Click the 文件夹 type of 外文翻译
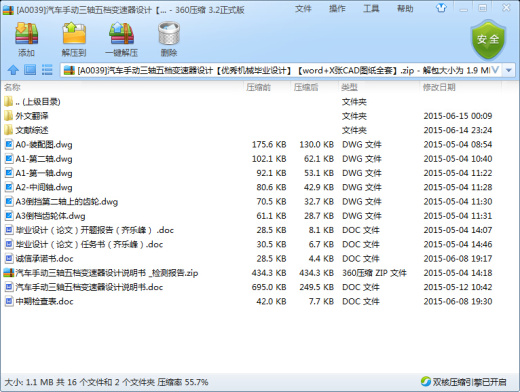The height and width of the screenshot is (392, 520). pyautogui.click(x=354, y=116)
